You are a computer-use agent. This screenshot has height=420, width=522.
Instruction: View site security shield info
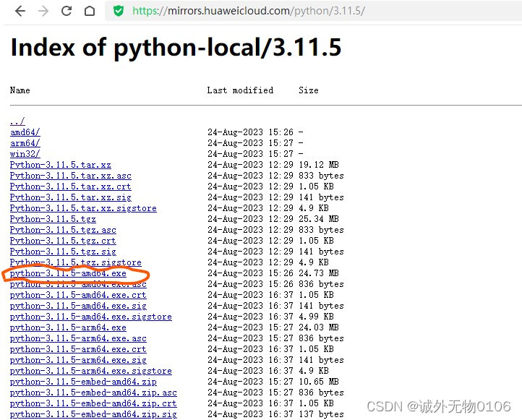tap(118, 11)
